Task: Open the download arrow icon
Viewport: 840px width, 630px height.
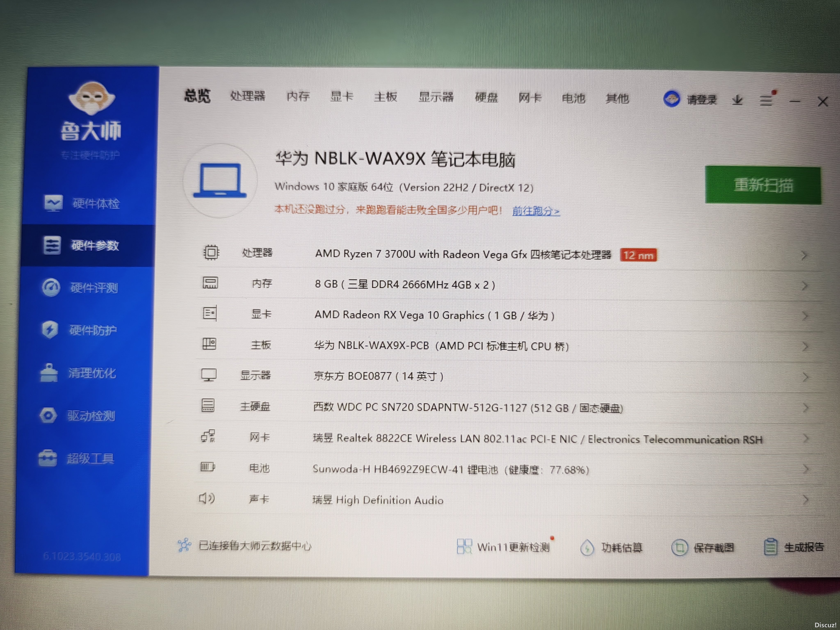Action: (x=737, y=100)
